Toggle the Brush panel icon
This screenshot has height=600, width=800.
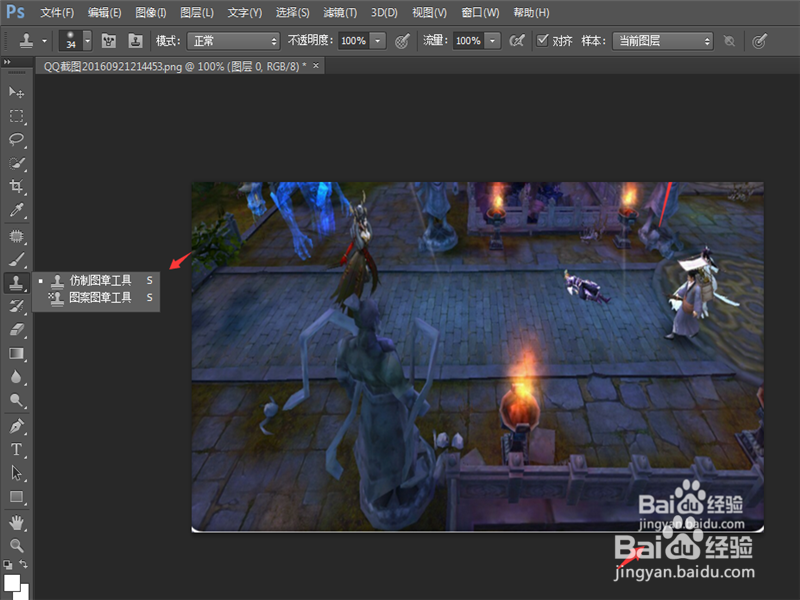click(x=109, y=41)
